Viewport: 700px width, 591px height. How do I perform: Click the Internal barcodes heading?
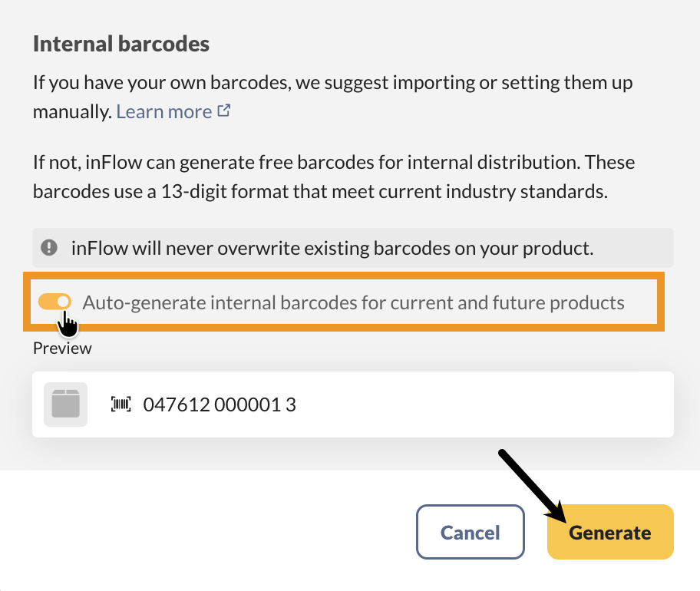click(x=121, y=44)
